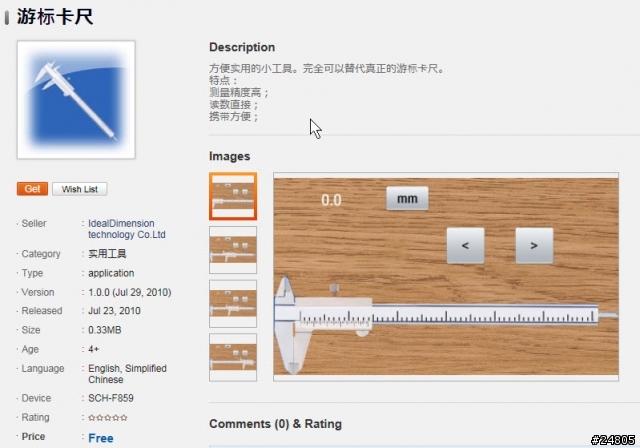The width and height of the screenshot is (640, 448).
Task: Click released date Jul 23, 2010
Action: tap(114, 311)
